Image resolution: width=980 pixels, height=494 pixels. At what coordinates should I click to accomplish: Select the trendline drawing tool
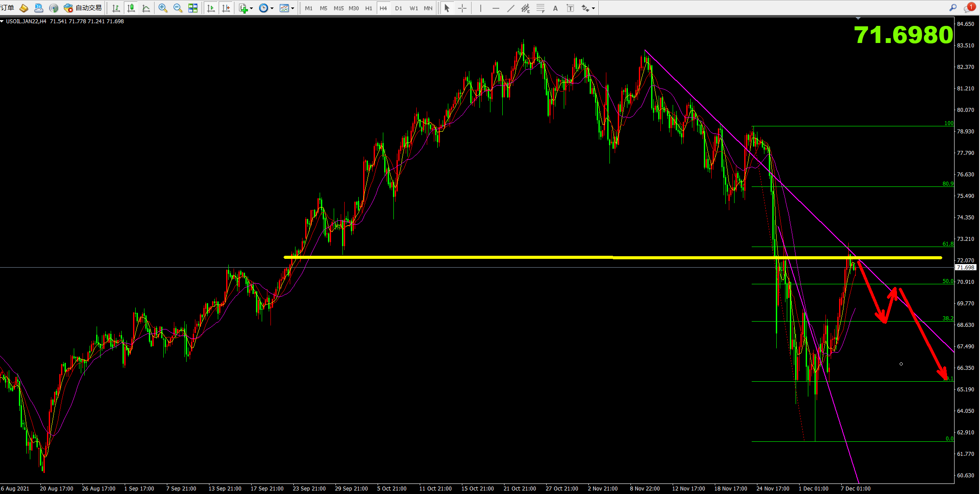[511, 8]
